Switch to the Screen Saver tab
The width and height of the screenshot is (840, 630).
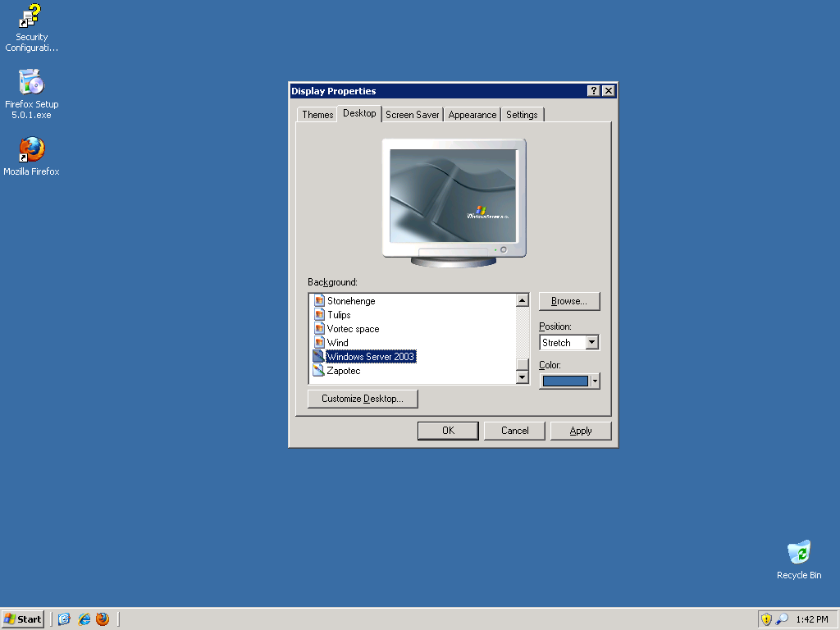(x=412, y=115)
